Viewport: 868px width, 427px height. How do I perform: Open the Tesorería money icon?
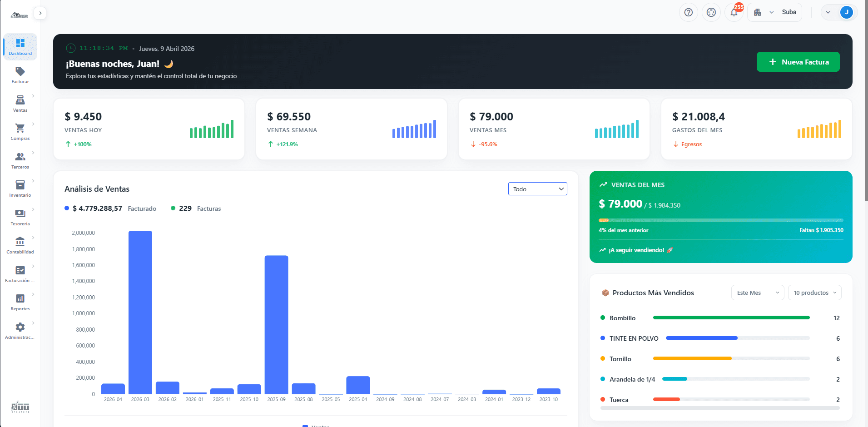20,213
